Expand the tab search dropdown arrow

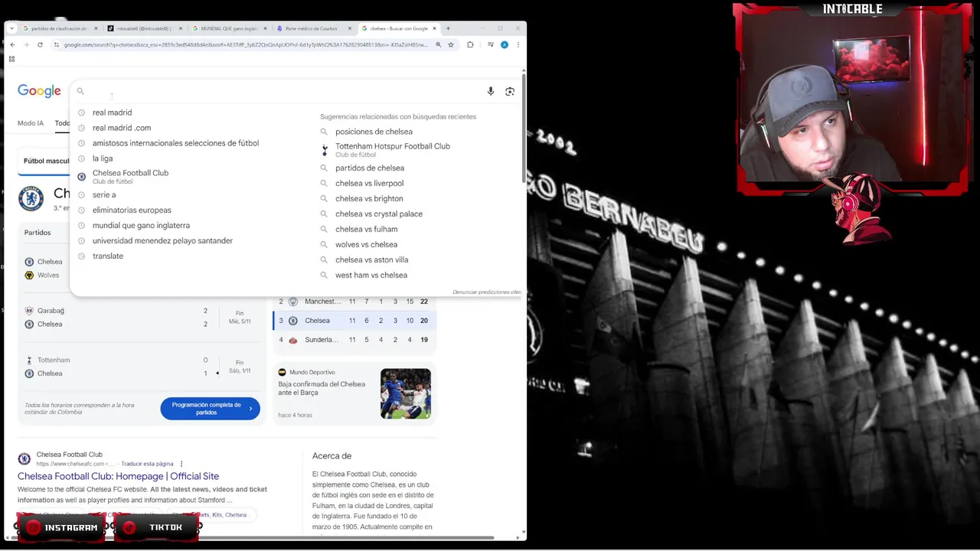pyautogui.click(x=12, y=28)
